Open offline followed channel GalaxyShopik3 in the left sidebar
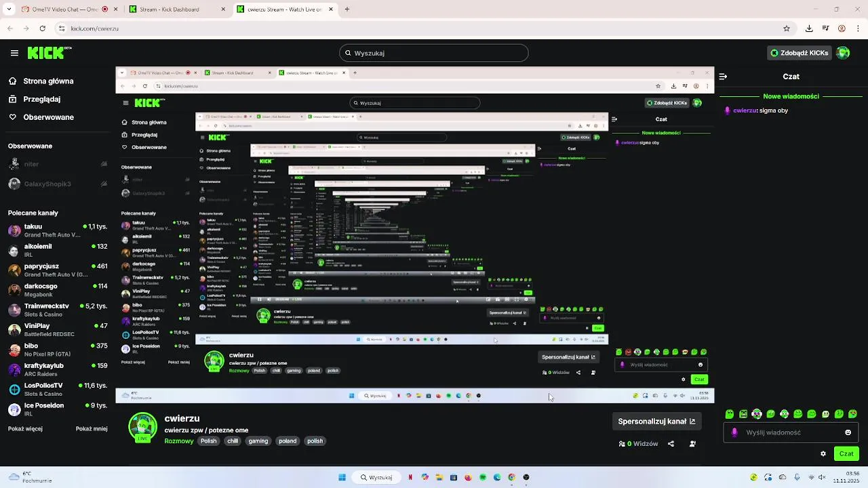 point(58,184)
